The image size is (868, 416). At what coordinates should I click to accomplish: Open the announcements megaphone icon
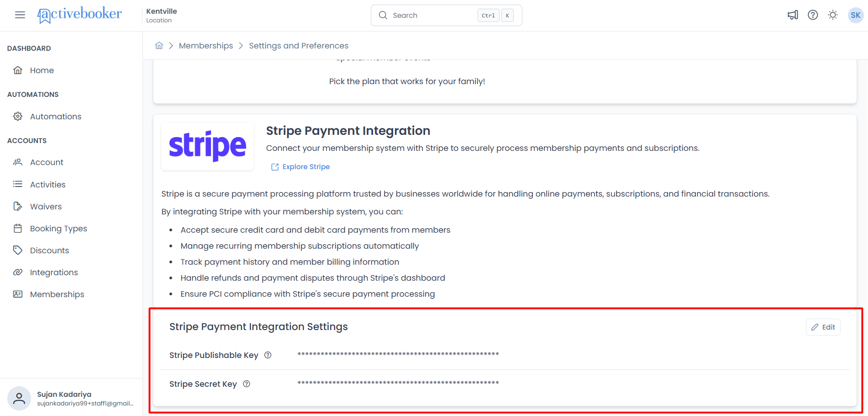793,15
